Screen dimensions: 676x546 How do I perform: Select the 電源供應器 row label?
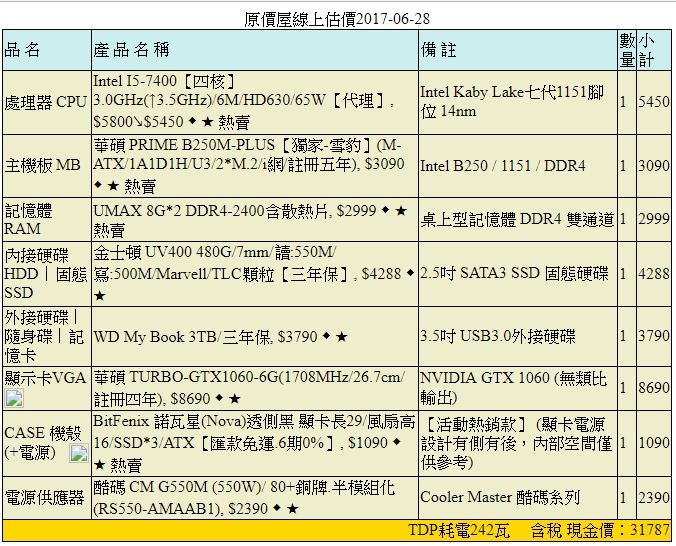44,498
